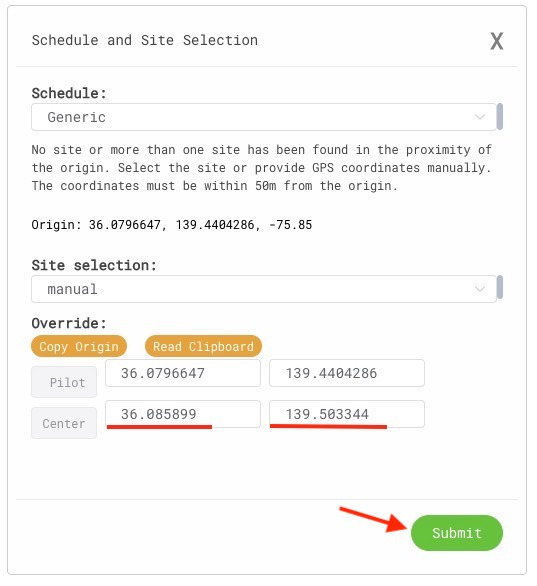Screen dimensions: 537x586
Task: Click the Site selection scrollbar handle
Action: pyautogui.click(x=500, y=288)
